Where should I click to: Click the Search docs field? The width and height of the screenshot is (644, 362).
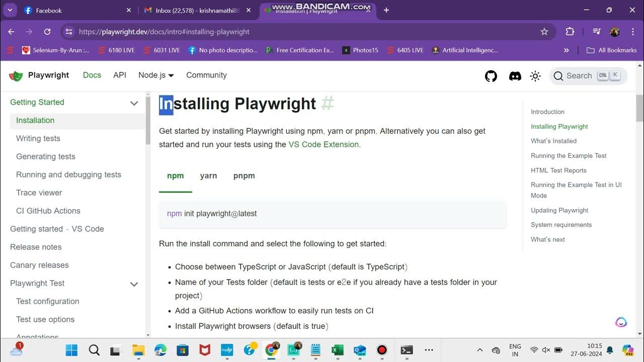click(588, 76)
